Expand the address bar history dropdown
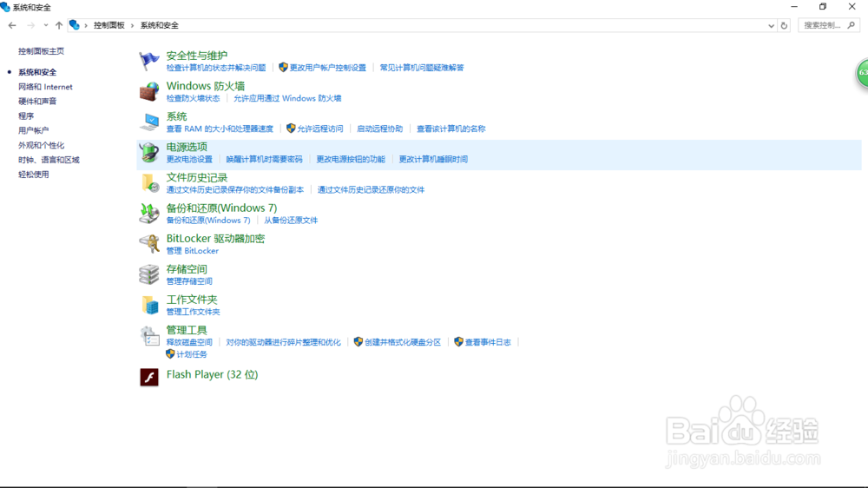The height and width of the screenshot is (488, 868). click(x=771, y=25)
